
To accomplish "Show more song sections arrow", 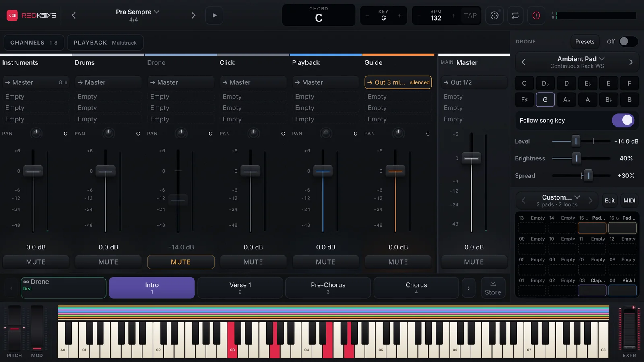I will coord(469,288).
